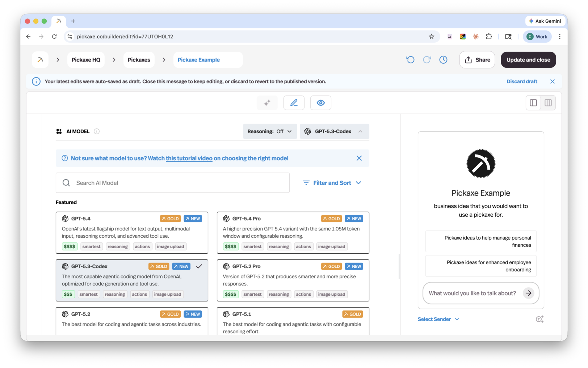Screen dimensions: 588x368
Task: Select the GPT-5.2 model card
Action: click(132, 321)
